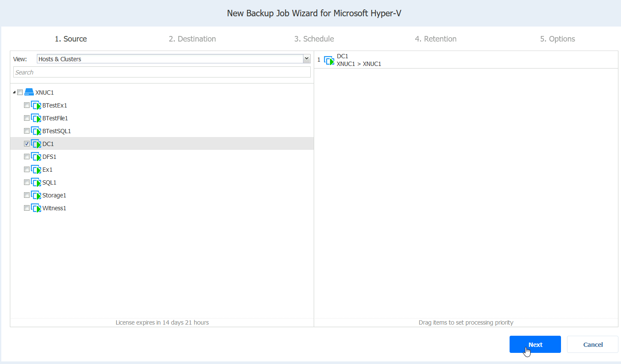Check the BTestSQL1 checkbox

coord(27,131)
